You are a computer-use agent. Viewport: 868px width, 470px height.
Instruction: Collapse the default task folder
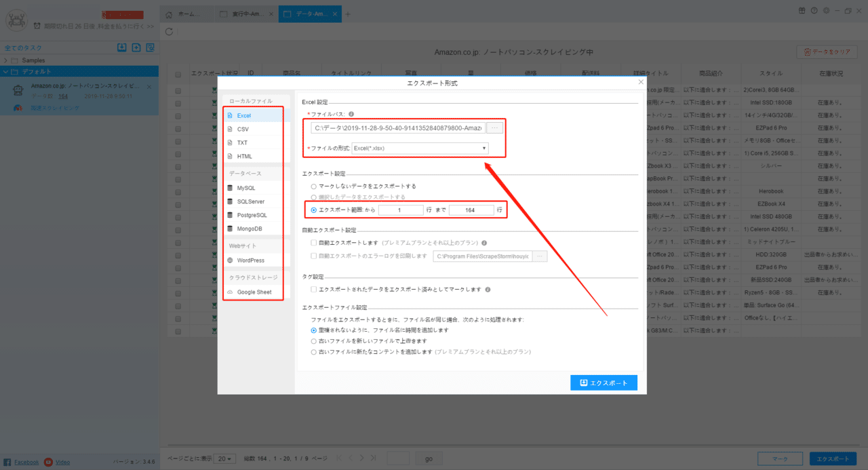pyautogui.click(x=6, y=71)
